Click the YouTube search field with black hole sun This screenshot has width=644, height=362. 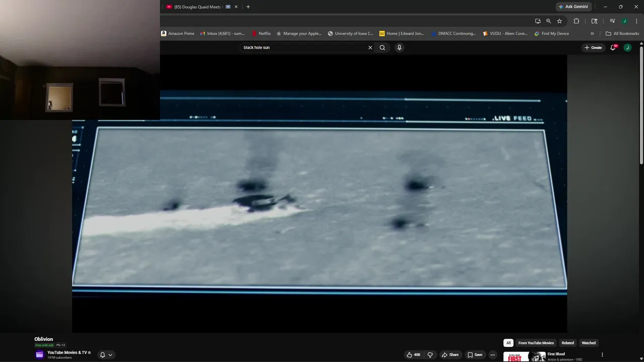point(304,48)
